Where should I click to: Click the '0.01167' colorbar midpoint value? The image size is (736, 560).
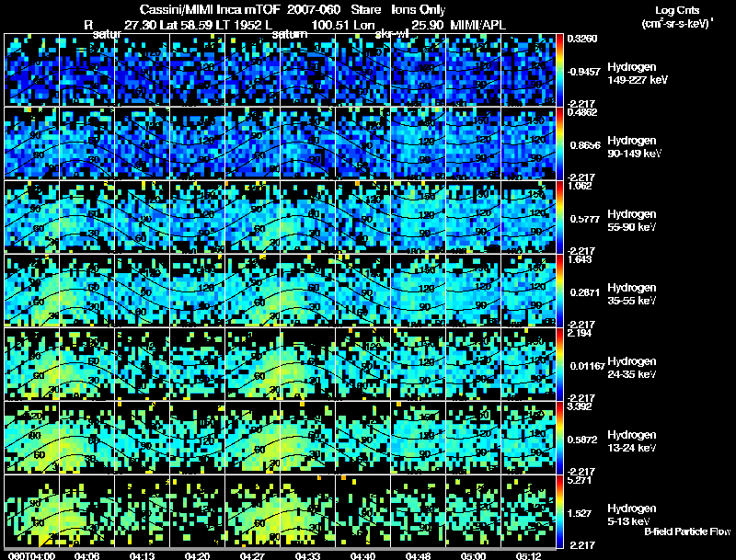587,366
